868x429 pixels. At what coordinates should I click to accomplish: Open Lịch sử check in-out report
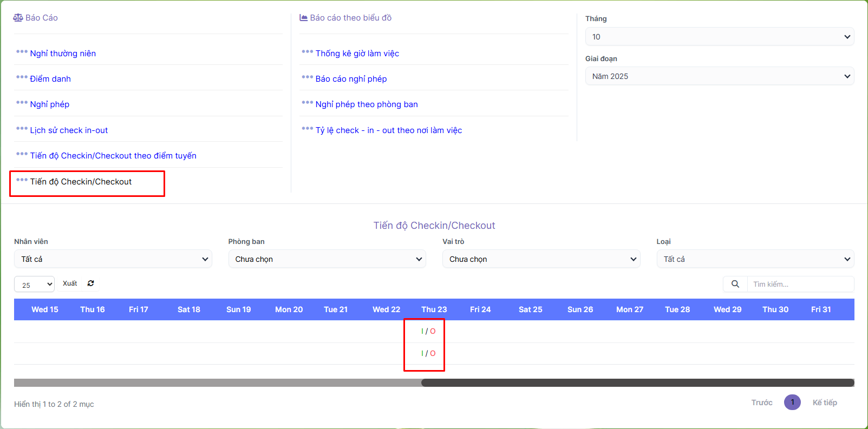tap(69, 130)
